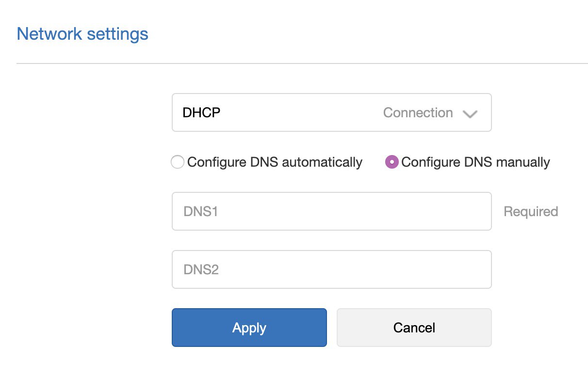This screenshot has width=588, height=376.
Task: Click the DNS1 placeholder text
Action: (x=200, y=212)
